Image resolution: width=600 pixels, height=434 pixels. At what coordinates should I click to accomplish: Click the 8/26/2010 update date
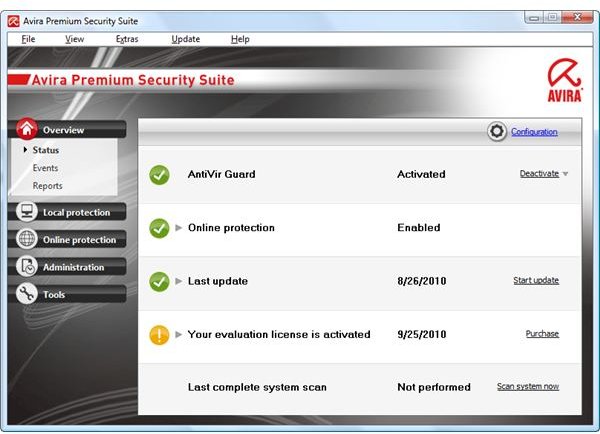(422, 281)
